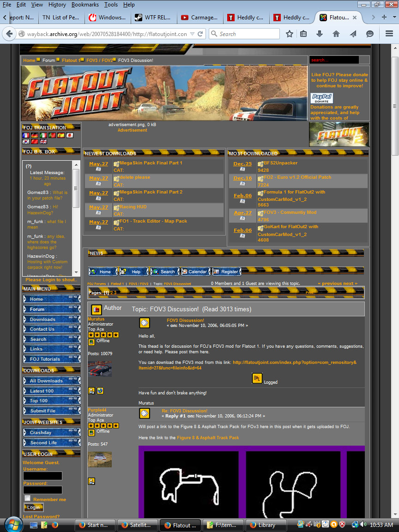This screenshot has width=399, height=532.
Task: Click the forum Register button
Action: 226,272
